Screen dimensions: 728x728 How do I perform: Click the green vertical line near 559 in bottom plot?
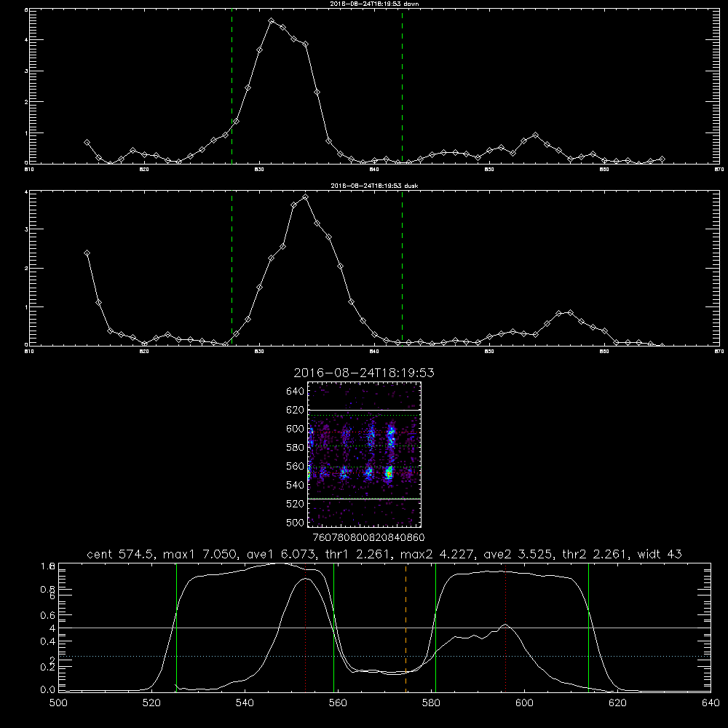[334, 627]
